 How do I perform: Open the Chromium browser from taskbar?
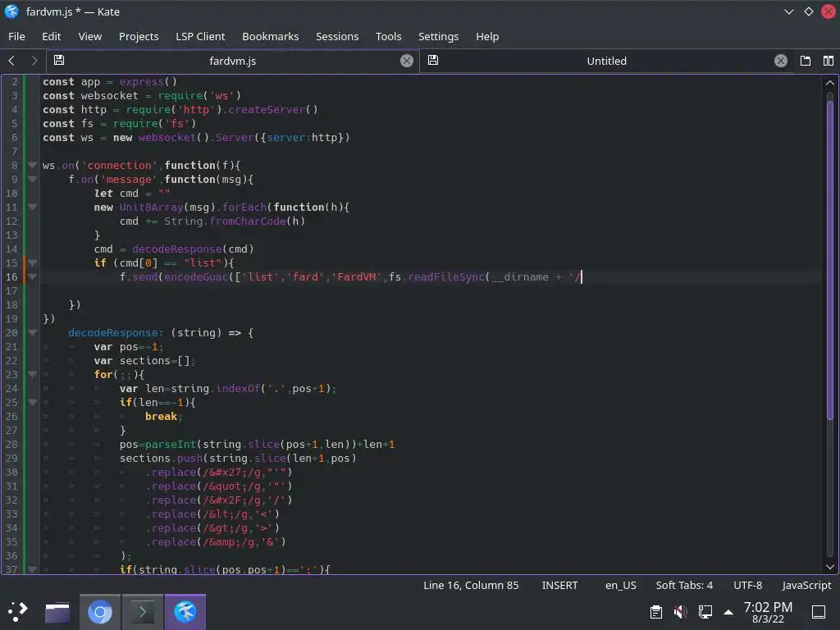coord(99,612)
